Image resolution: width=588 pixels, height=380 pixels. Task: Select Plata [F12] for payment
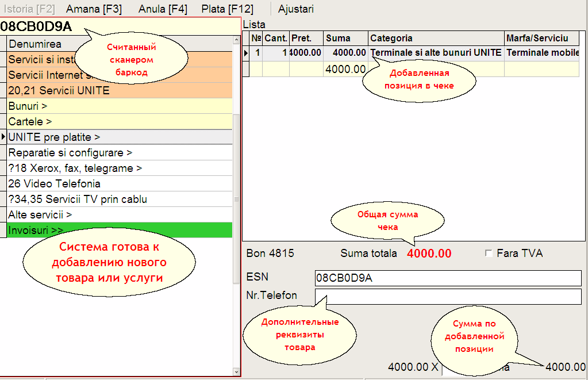pyautogui.click(x=227, y=9)
